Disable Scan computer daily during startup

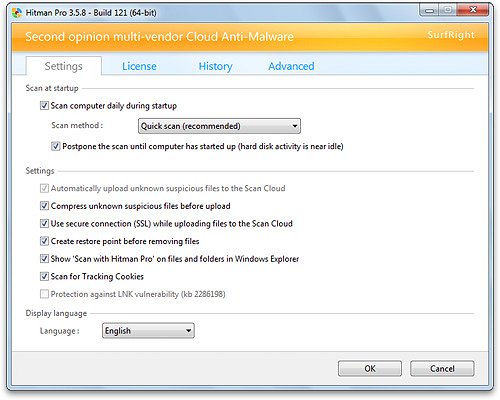click(44, 106)
